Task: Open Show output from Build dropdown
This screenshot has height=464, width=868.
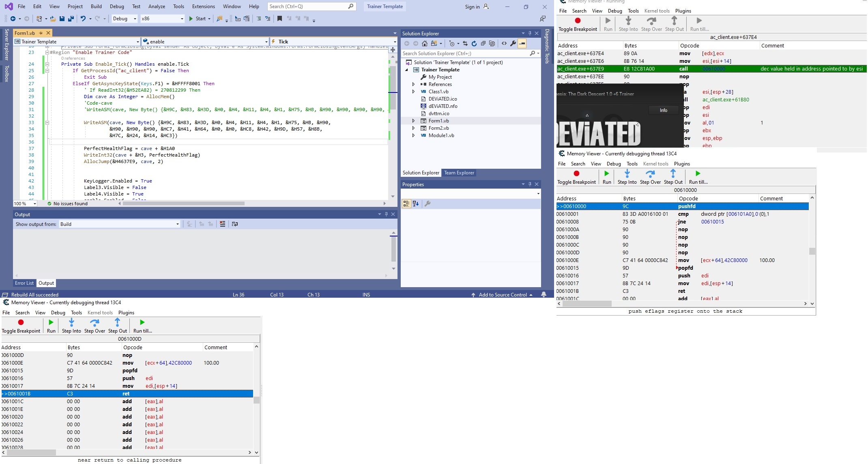Action: 177,224
